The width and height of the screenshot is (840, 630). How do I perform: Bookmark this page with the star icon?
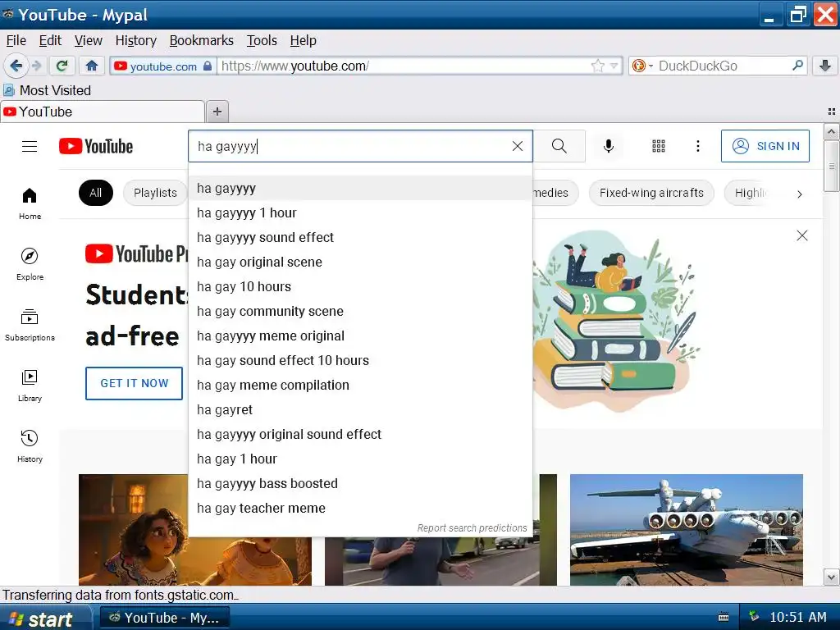click(598, 66)
